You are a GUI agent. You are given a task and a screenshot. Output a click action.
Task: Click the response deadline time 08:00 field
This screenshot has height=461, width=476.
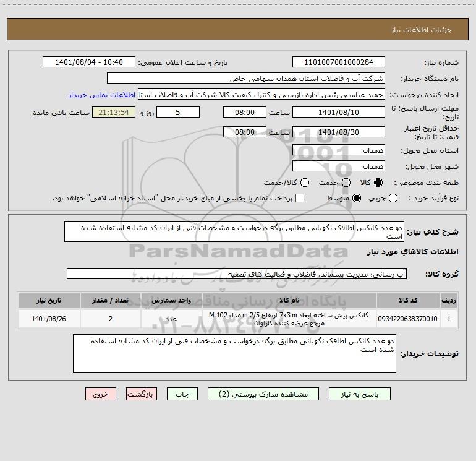245,113
